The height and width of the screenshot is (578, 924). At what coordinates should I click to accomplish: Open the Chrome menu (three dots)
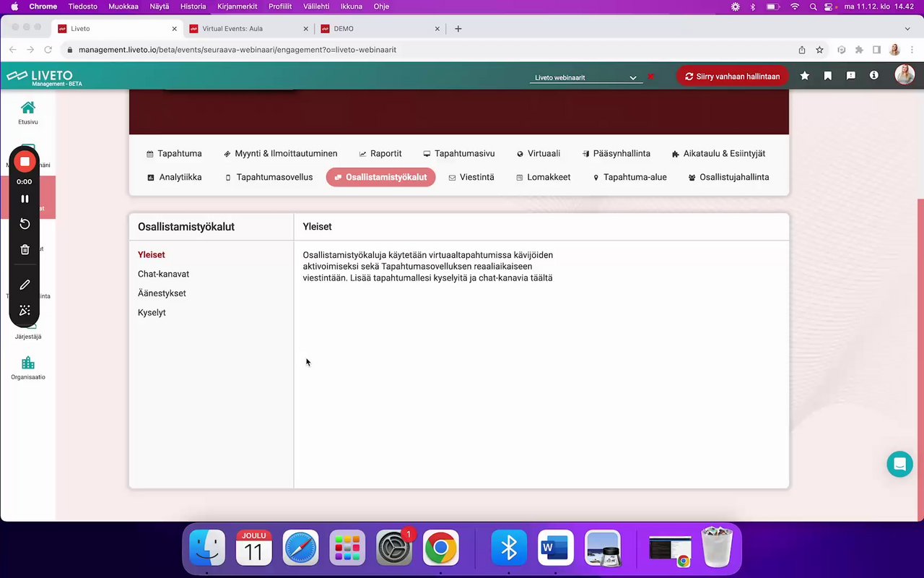tap(912, 50)
